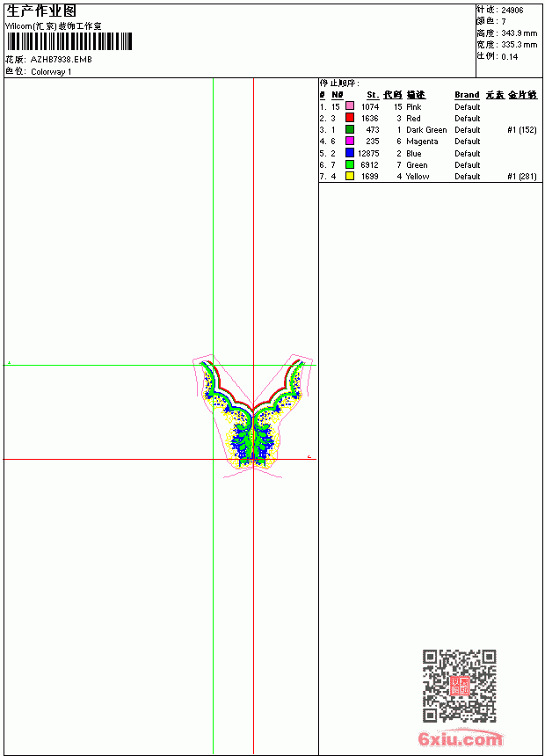Click the Dark Green color swatch
This screenshot has height=756, width=545.
tap(350, 129)
